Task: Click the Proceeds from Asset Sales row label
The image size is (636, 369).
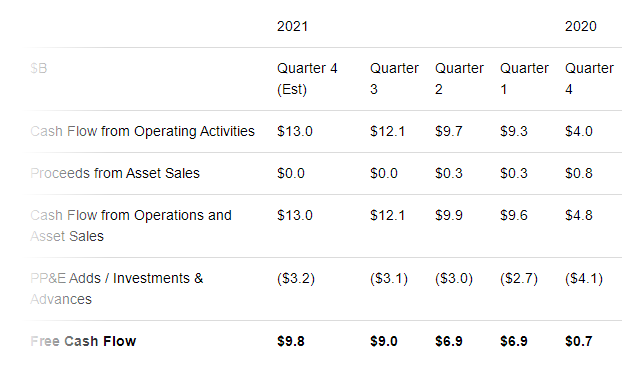Action: (x=115, y=173)
